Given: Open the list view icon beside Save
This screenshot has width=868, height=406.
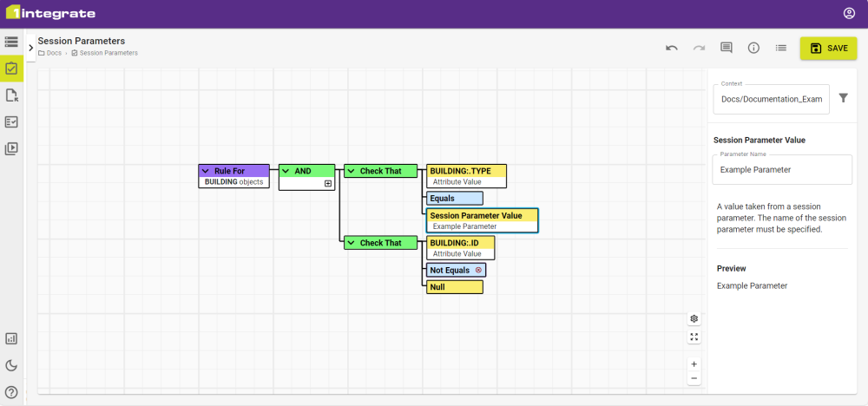Looking at the screenshot, I should (x=780, y=49).
